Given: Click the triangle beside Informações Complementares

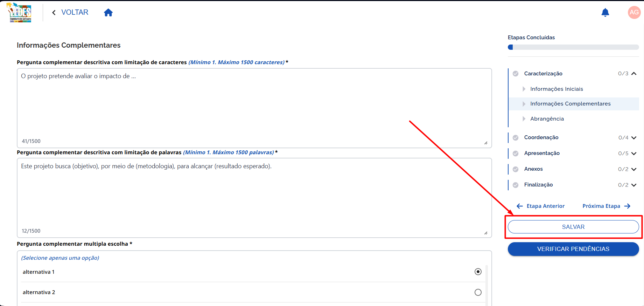Looking at the screenshot, I should click(524, 104).
